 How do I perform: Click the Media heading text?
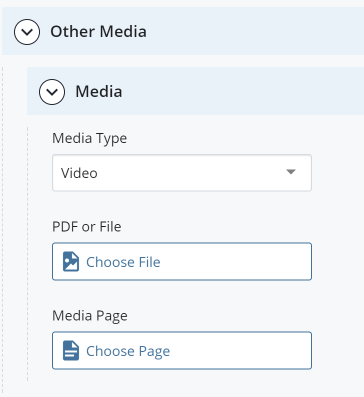coord(99,92)
